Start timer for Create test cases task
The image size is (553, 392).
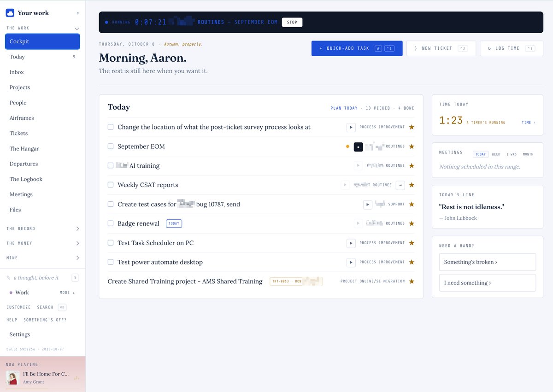(x=367, y=204)
